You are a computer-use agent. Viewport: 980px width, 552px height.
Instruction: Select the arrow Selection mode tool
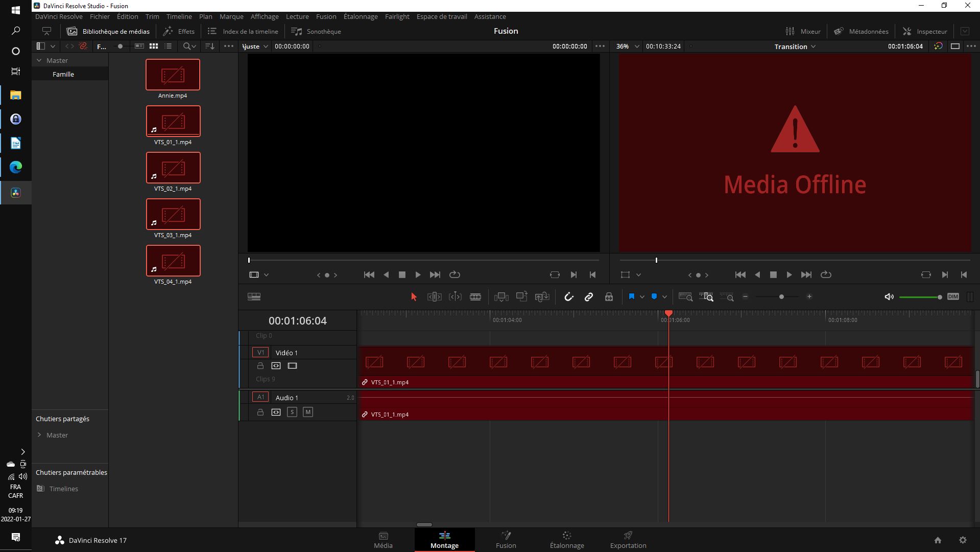coord(414,297)
